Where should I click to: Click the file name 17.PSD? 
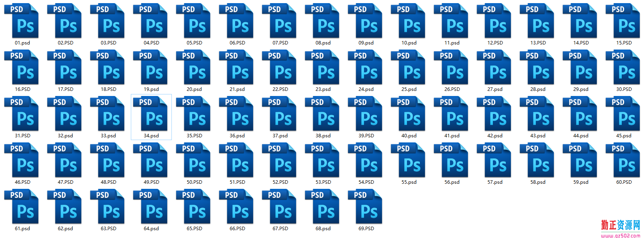66,89
